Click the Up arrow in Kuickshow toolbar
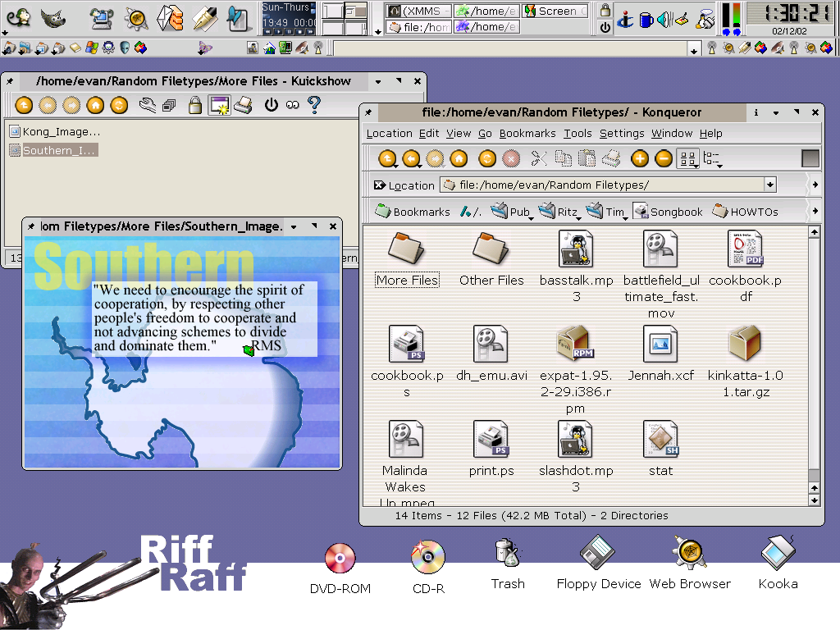Image resolution: width=840 pixels, height=630 pixels. pyautogui.click(x=24, y=104)
